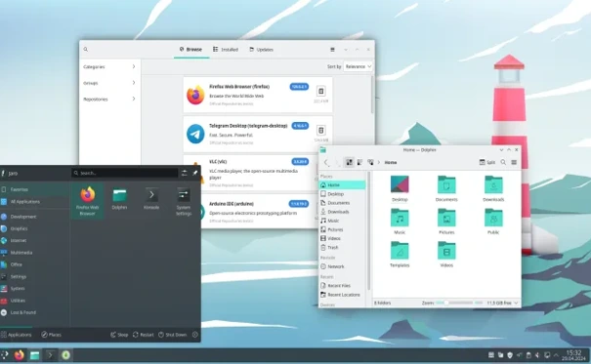
Task: Open the Public folder in Dolphin
Action: pos(493,222)
